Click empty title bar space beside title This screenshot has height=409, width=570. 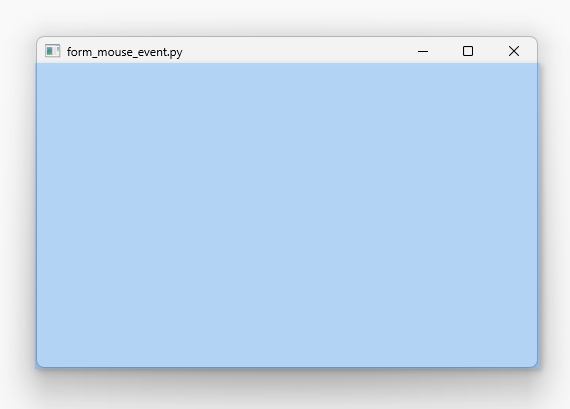291,51
